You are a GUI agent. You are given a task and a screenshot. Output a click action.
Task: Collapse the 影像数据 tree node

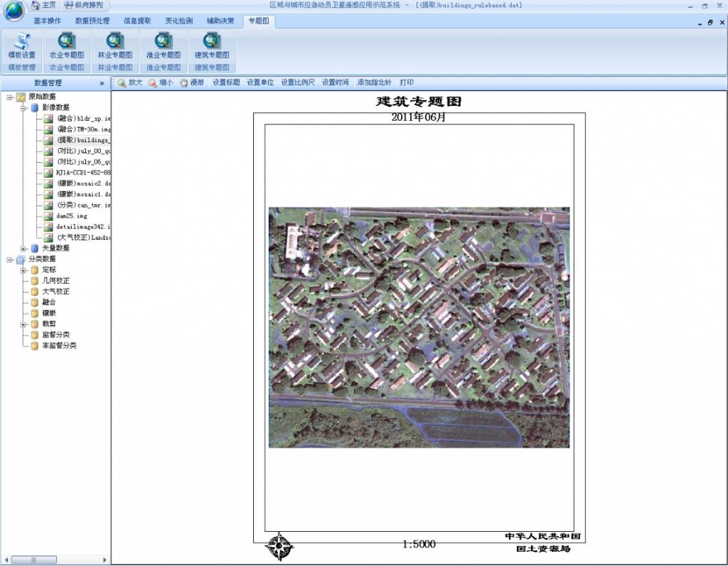point(23,107)
